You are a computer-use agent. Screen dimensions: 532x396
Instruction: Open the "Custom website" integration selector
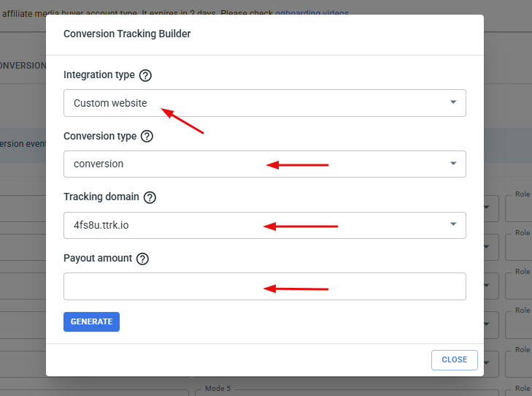255,103
